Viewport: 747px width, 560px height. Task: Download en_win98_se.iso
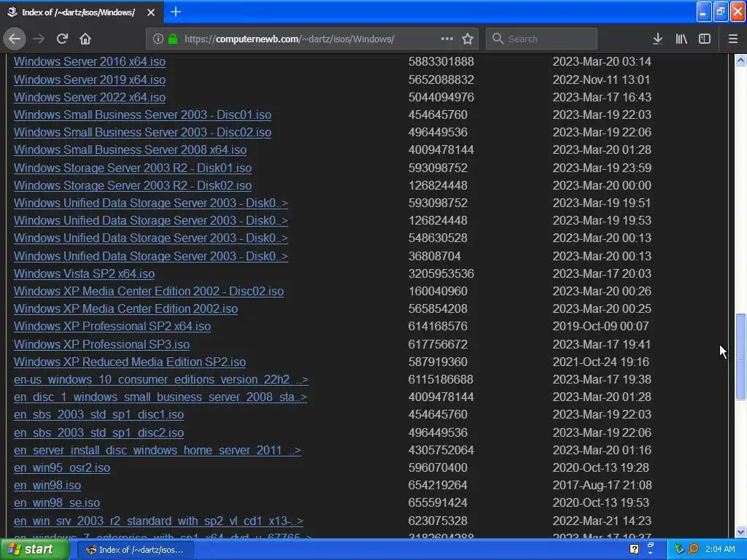pyautogui.click(x=57, y=503)
